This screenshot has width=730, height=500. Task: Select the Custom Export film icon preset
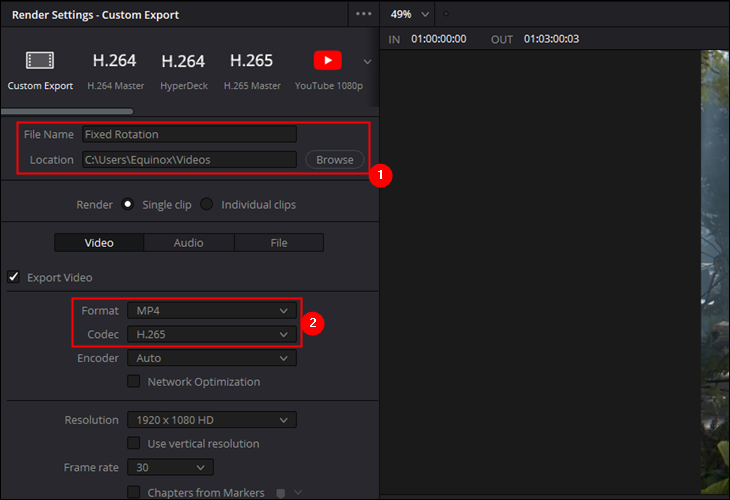pos(40,61)
